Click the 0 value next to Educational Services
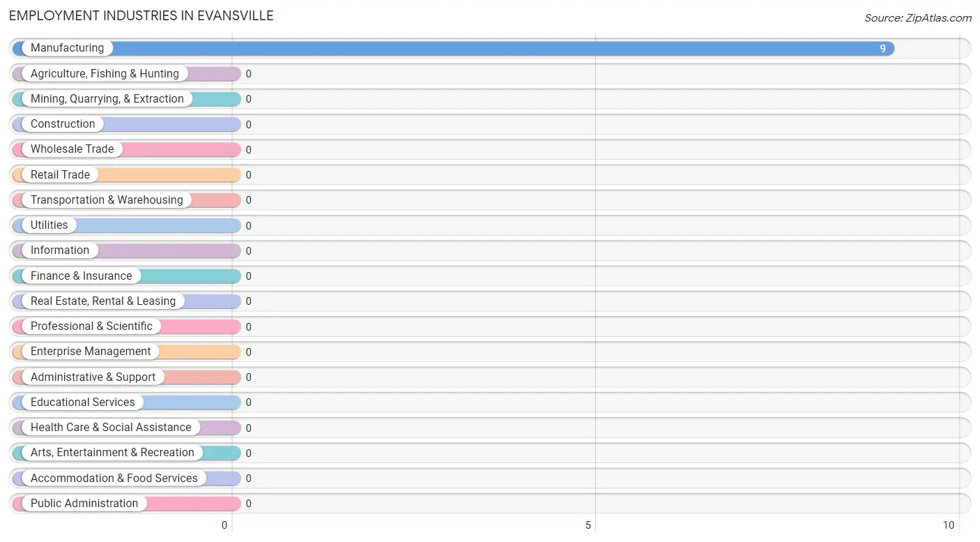The image size is (980, 542). click(x=248, y=402)
